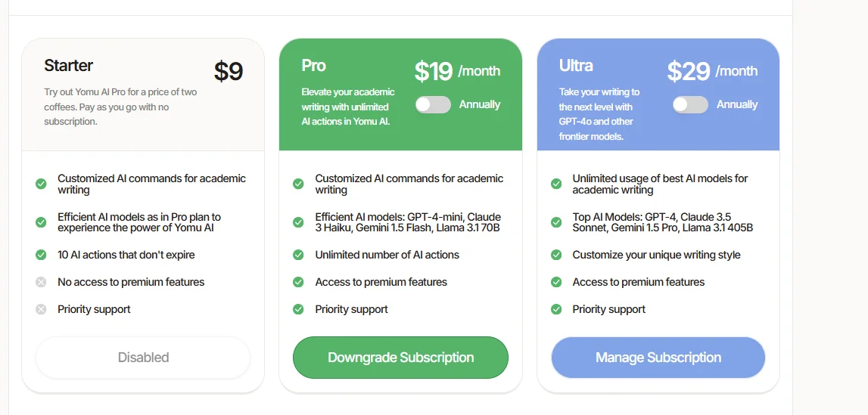Click check icon beside Ultra Access to premium features
Image resolution: width=868 pixels, height=415 pixels.
pos(556,283)
